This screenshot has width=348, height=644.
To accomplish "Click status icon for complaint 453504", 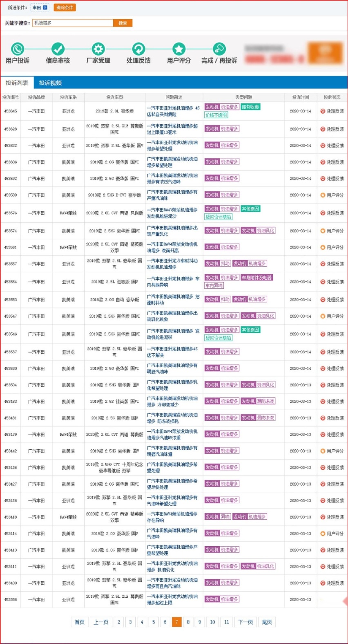I will [x=323, y=385].
